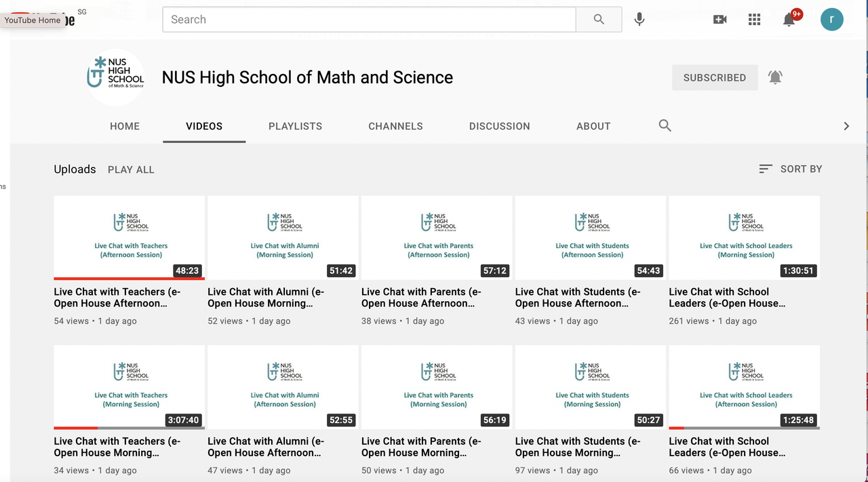Show more channel tabs with the right chevron
The width and height of the screenshot is (868, 482).
[x=846, y=126]
